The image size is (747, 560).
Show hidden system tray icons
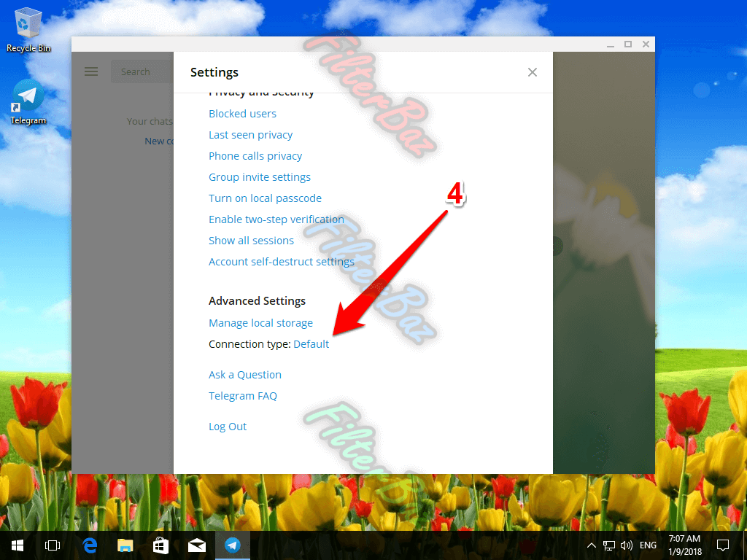pyautogui.click(x=592, y=545)
